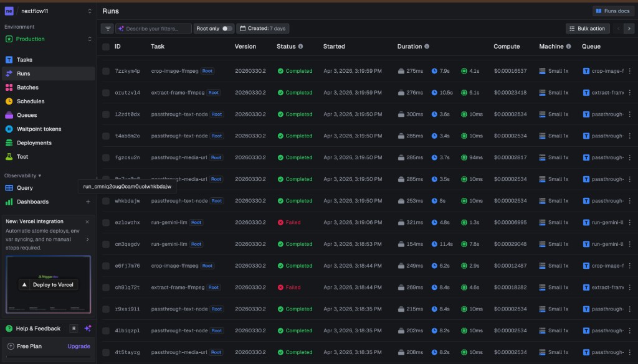Click queue icon in 7zrkym4p row
This screenshot has width=638, height=364.
[586, 71]
